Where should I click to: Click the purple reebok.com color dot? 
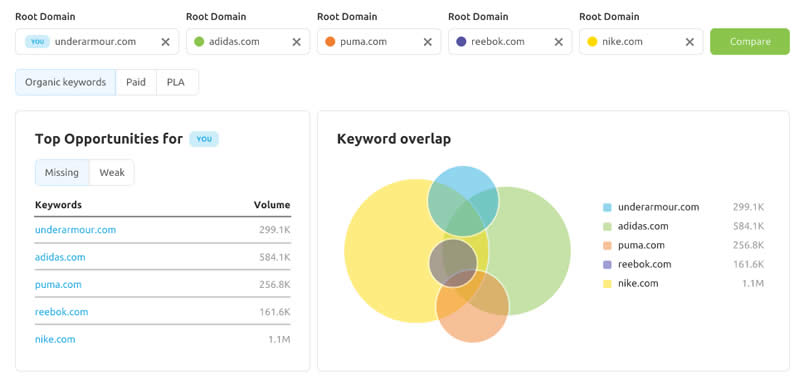pos(461,42)
